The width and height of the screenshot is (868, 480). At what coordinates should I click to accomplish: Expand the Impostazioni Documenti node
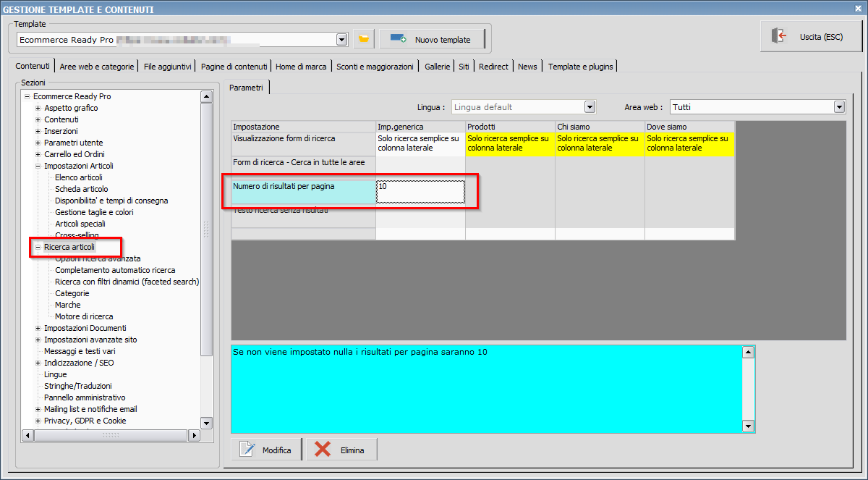[38, 328]
